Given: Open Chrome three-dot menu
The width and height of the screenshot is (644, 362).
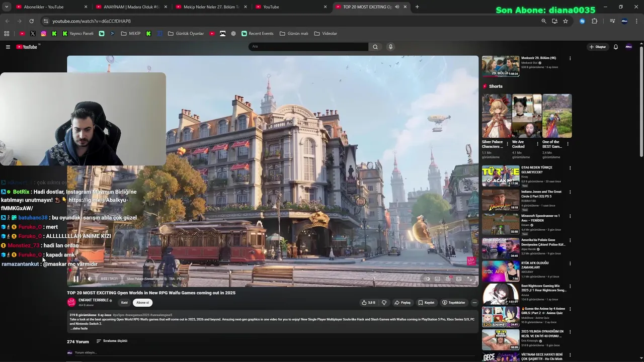Looking at the screenshot, I should coord(637,21).
